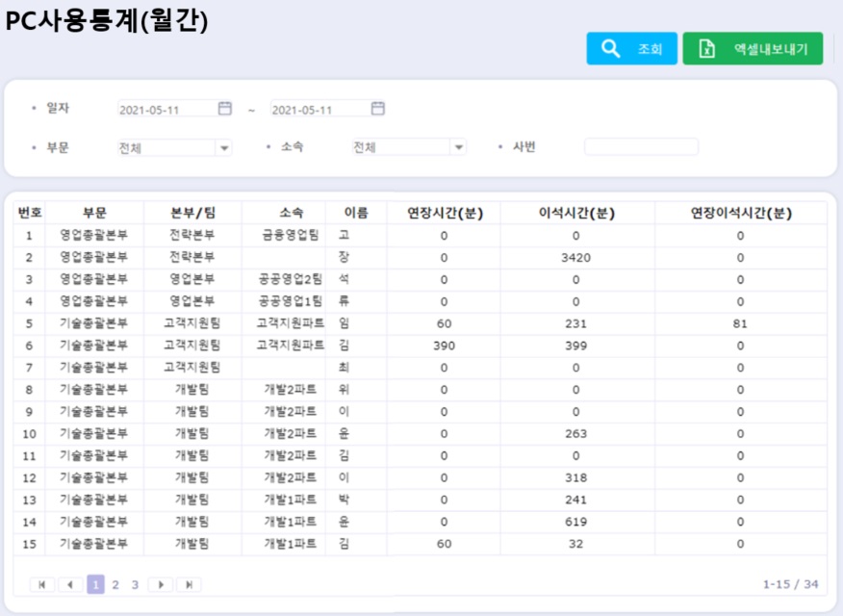Image resolution: width=843 pixels, height=616 pixels.
Task: Click the 399 value in row 6
Action: point(575,346)
